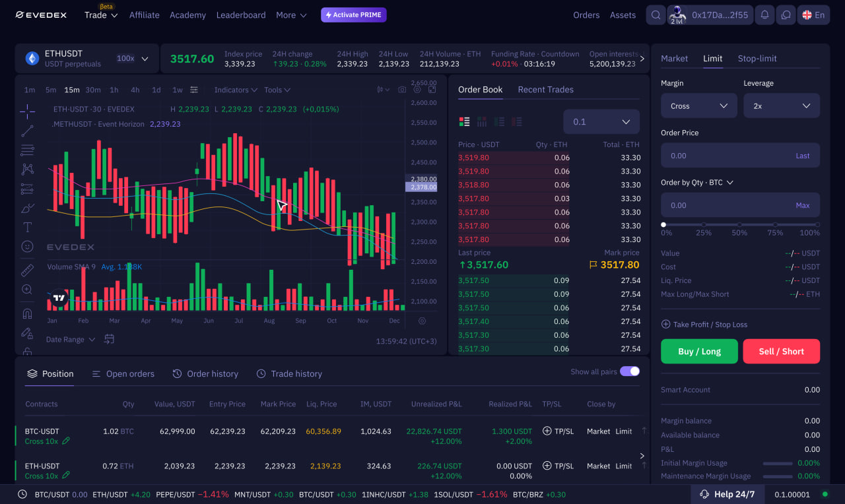Open the Date Range dropdown
Image resolution: width=845 pixels, height=504 pixels.
click(x=71, y=339)
